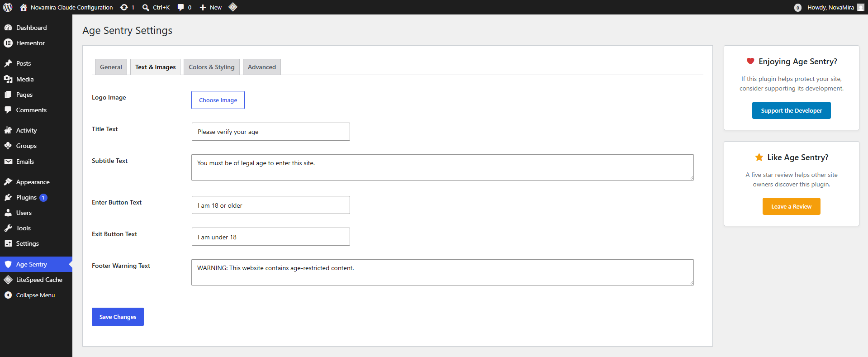The width and height of the screenshot is (868, 357).
Task: Click the Settings sliders icon
Action: click(8, 243)
